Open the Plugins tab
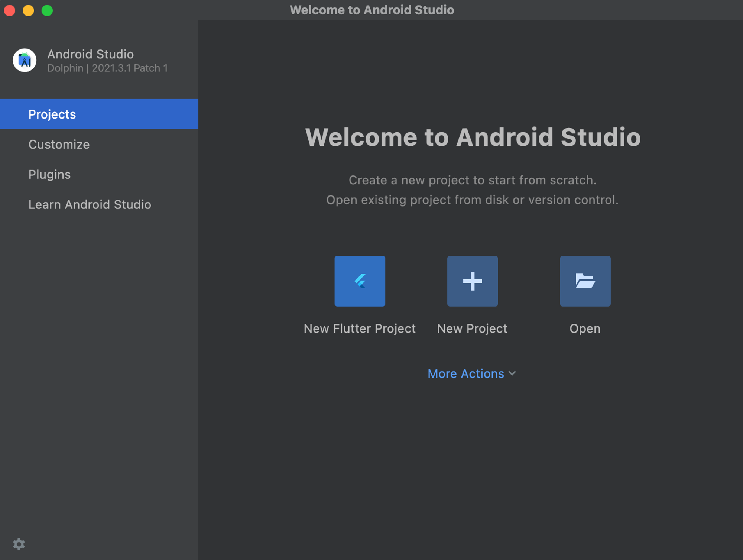Image resolution: width=743 pixels, height=560 pixels. tap(49, 174)
